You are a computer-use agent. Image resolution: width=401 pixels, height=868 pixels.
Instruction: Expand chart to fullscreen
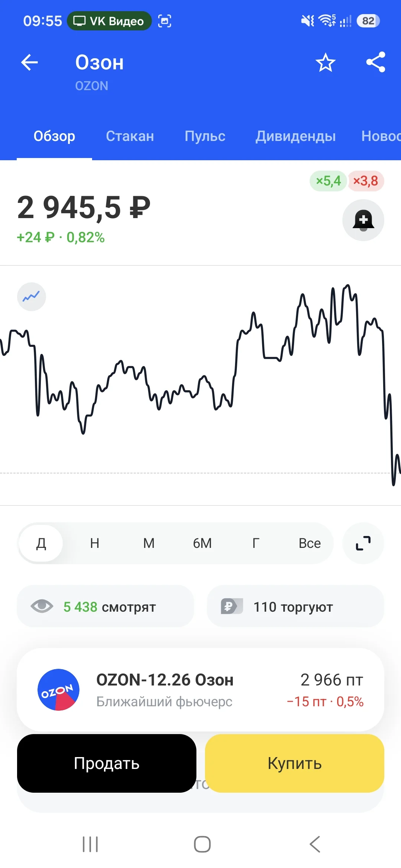click(363, 543)
